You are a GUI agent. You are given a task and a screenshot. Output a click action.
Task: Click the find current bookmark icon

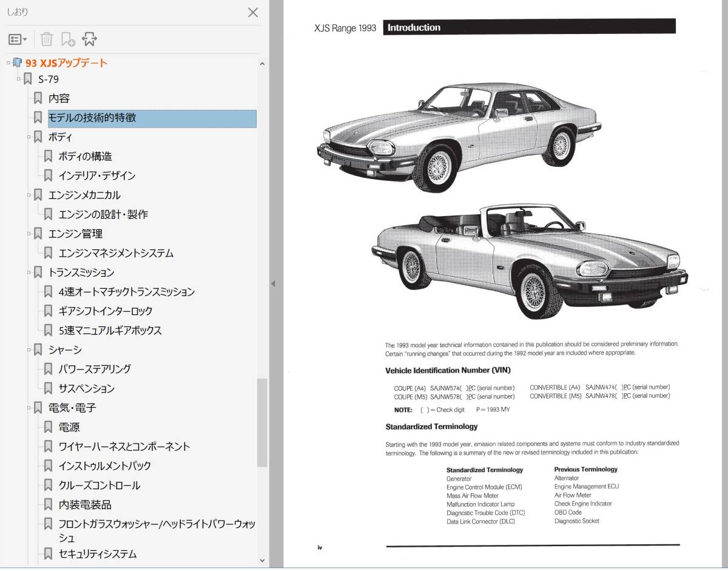coord(90,39)
